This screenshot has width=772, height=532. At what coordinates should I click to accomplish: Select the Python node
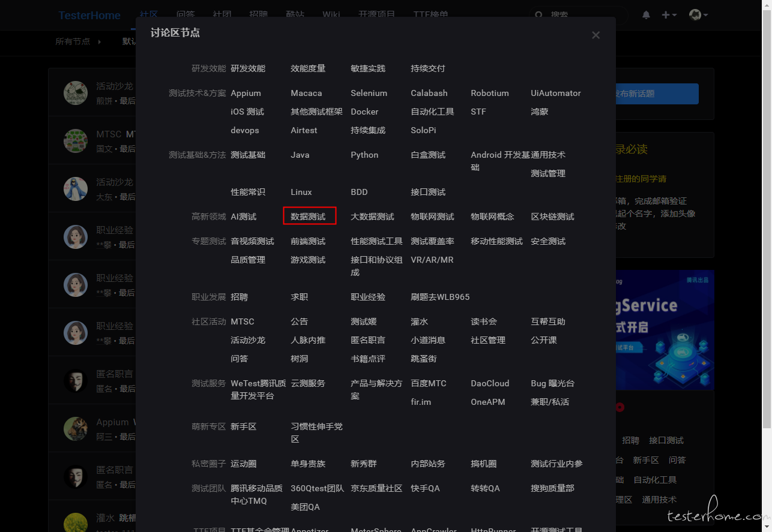pos(364,155)
